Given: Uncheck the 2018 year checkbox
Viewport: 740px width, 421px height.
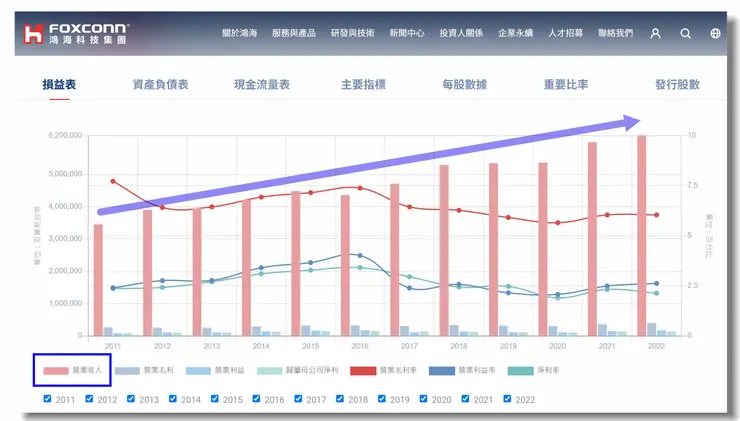Looking at the screenshot, I should [x=340, y=399].
